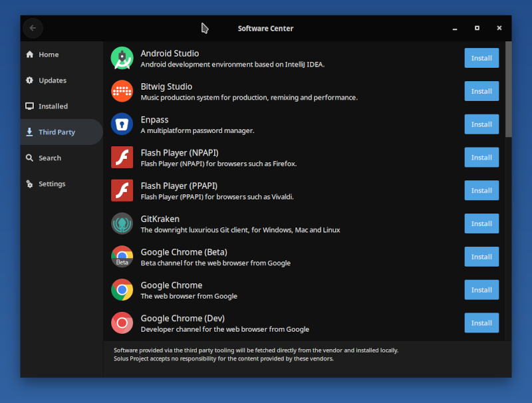Open the Settings section label
Screen dimensions: 532x403
[52, 184]
